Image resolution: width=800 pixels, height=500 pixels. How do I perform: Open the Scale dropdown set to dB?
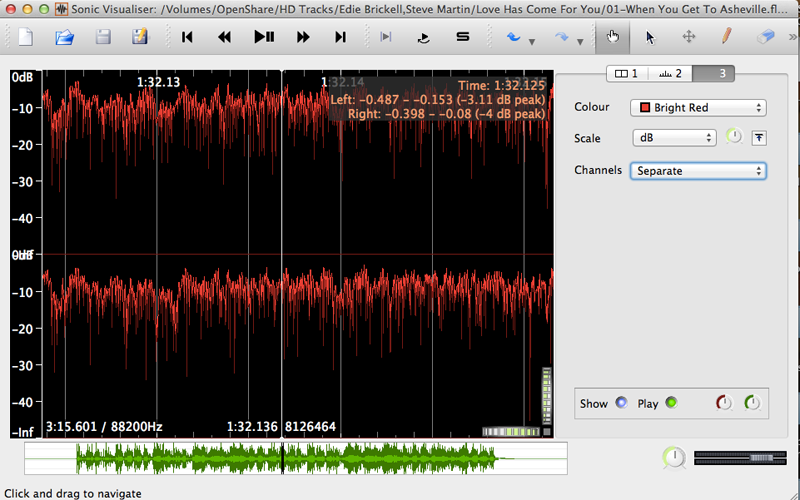click(x=674, y=138)
